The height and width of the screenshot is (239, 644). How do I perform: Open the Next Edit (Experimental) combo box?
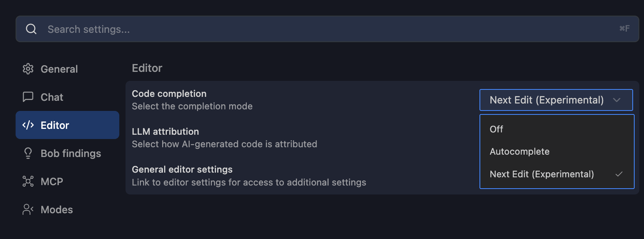[547, 100]
